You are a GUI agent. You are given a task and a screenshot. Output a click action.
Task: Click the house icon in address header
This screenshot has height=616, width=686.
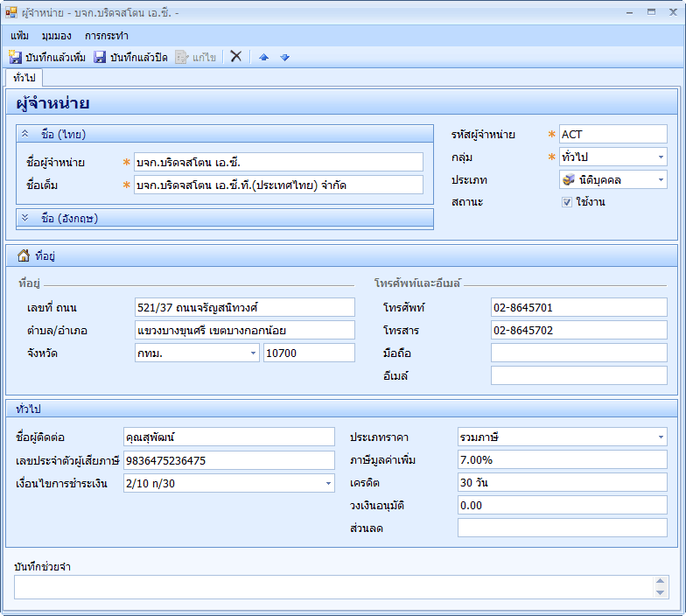pyautogui.click(x=24, y=256)
